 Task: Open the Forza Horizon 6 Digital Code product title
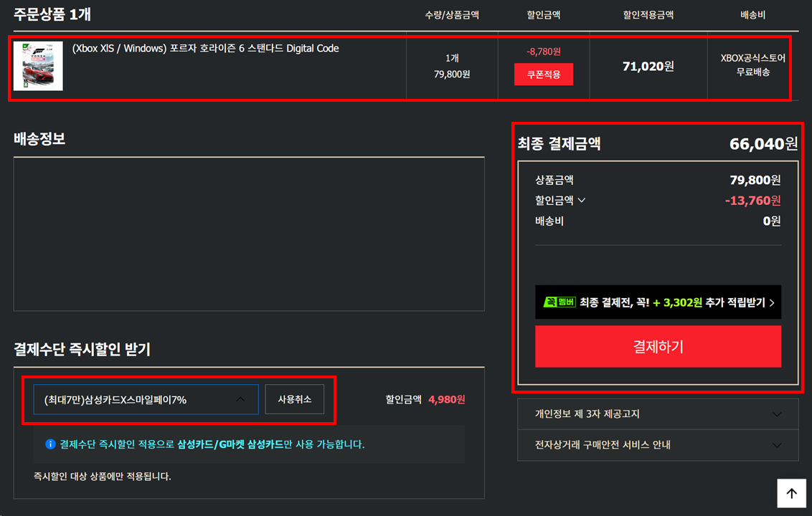[x=205, y=48]
